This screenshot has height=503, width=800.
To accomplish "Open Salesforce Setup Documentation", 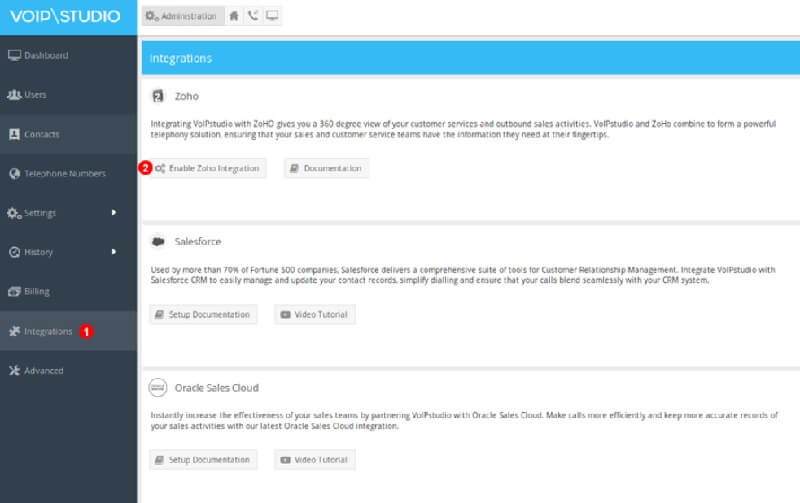I will click(203, 314).
